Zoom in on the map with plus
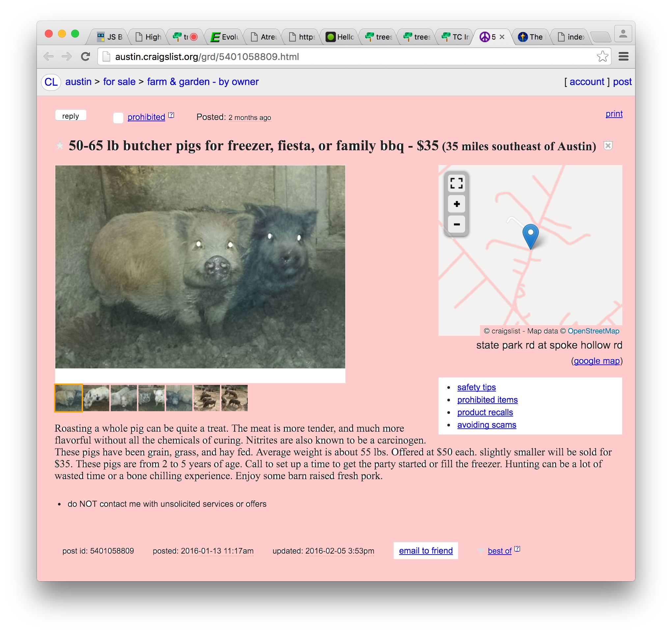The width and height of the screenshot is (672, 634). click(456, 204)
